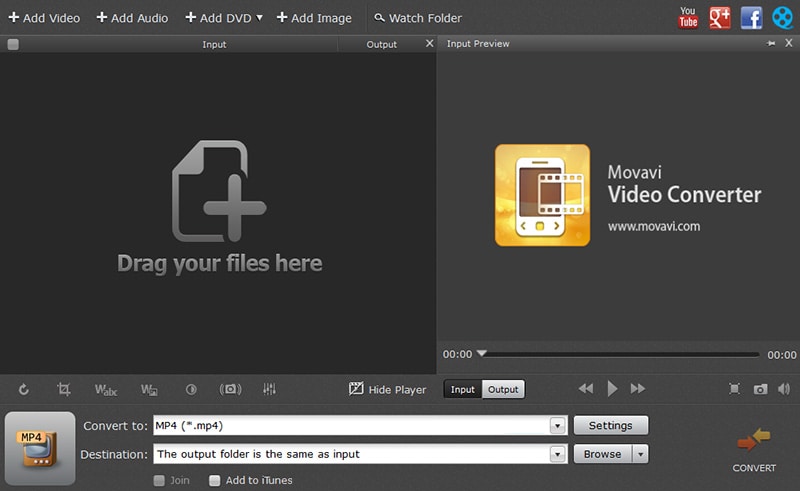Screen dimensions: 800x491
Task: Click the video stabilization icon
Action: point(230,389)
